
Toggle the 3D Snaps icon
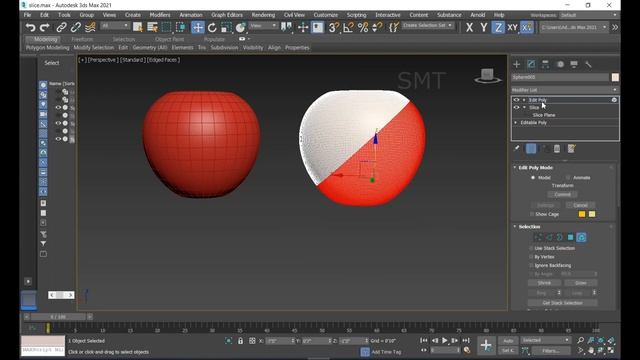[x=334, y=27]
